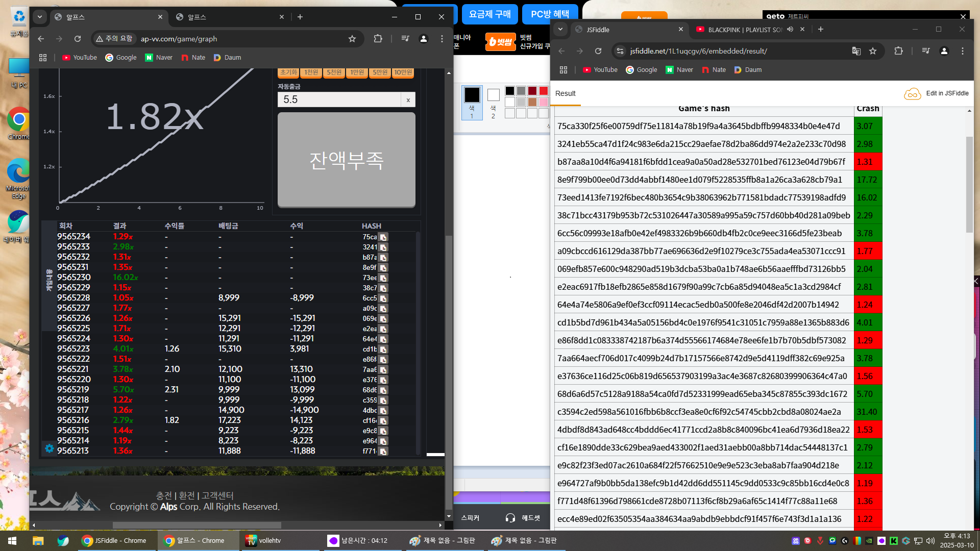
Task: Open media control icon in right Chrome toolbar
Action: [925, 51]
